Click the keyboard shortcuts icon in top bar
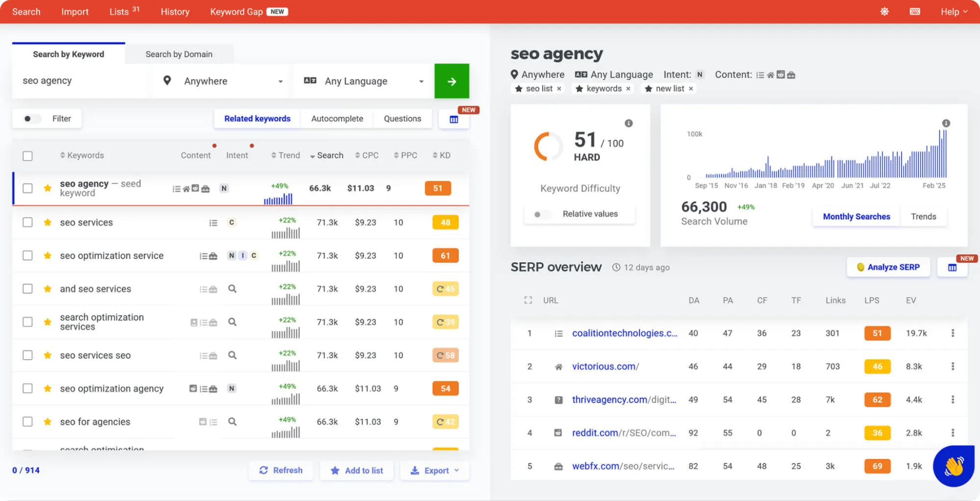The image size is (980, 501). 914,11
